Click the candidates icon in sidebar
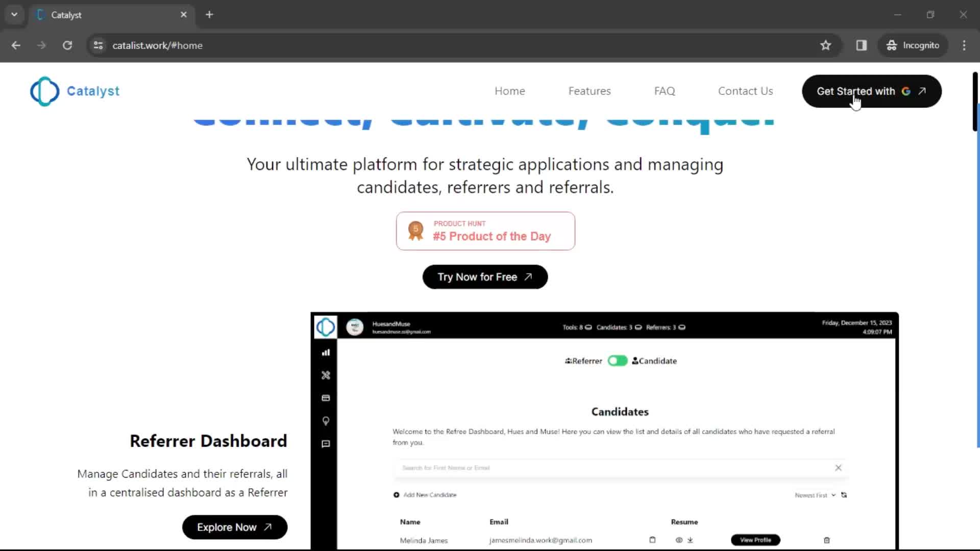The image size is (980, 551). pyautogui.click(x=326, y=397)
